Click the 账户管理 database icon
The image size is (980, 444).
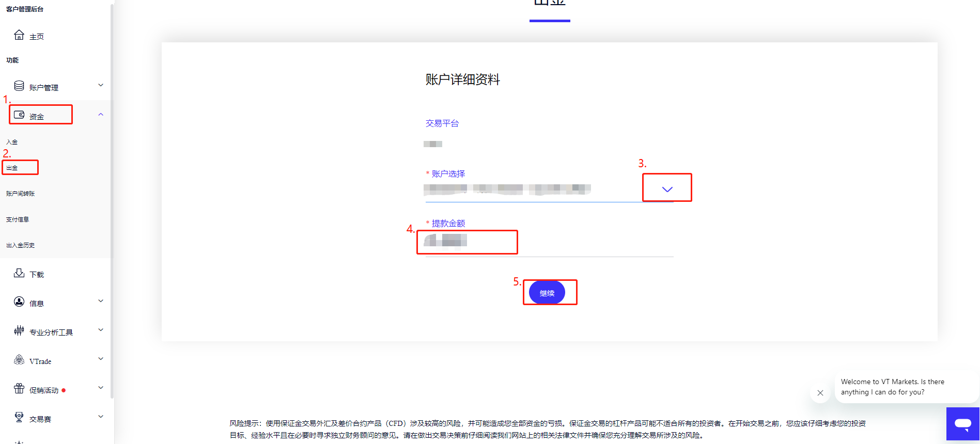[x=19, y=86]
